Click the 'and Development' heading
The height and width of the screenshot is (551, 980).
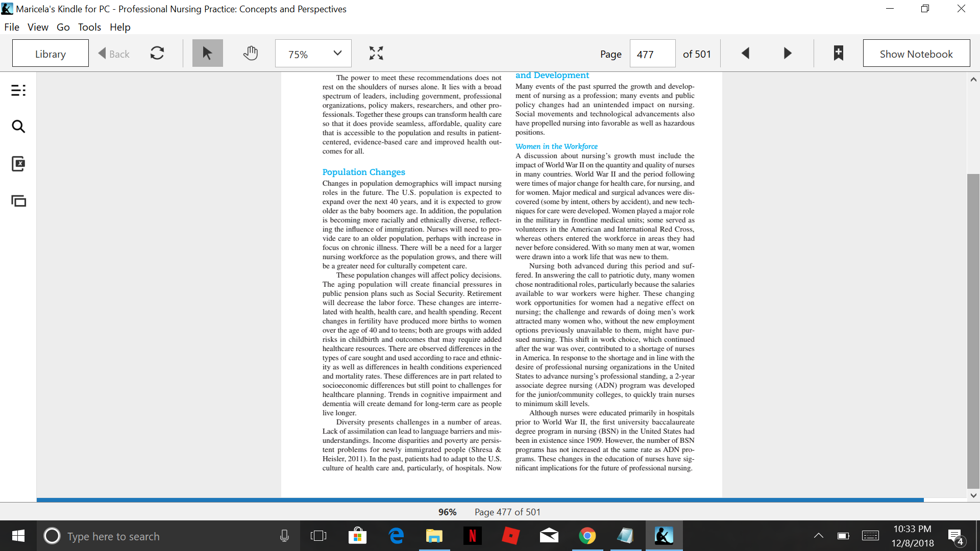click(x=552, y=75)
